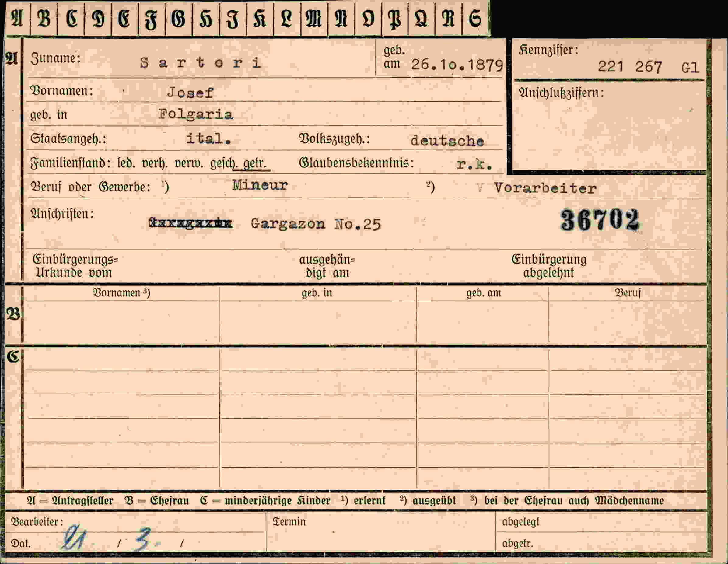The image size is (728, 564).
Task: Click the footnote '2) ausgeübt'
Action: tap(428, 500)
